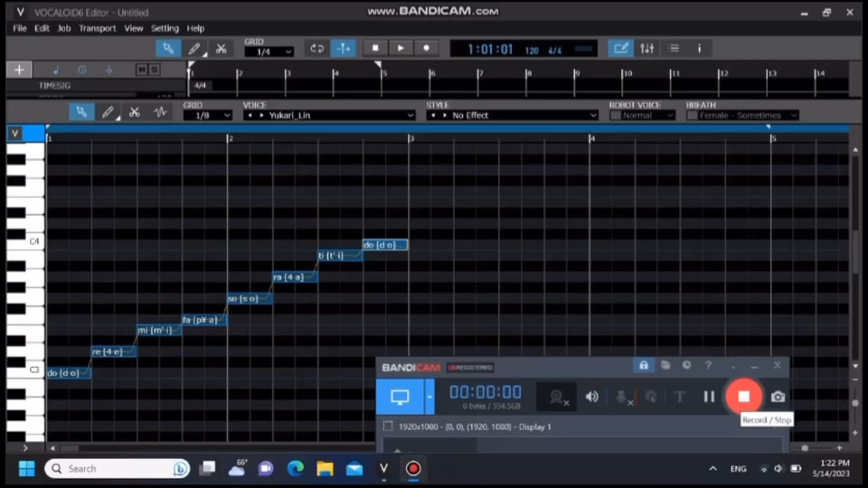Viewport: 868px width, 488px height.
Task: Open editor GRID 1/8 dropdown
Action: 208,115
